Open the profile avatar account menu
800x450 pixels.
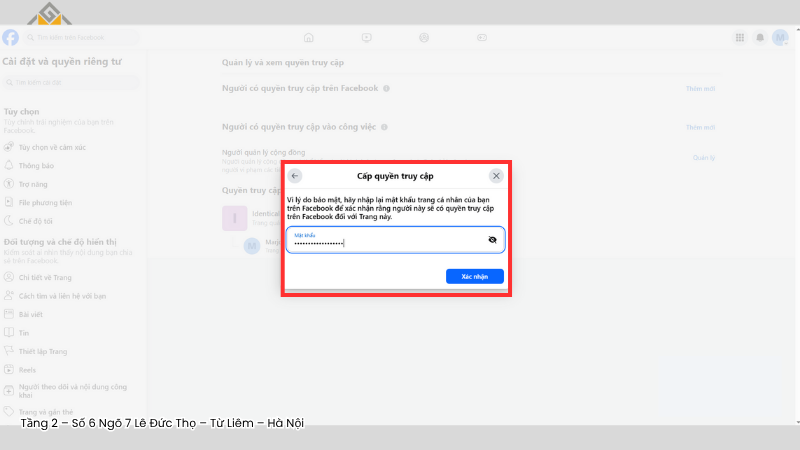coord(780,38)
